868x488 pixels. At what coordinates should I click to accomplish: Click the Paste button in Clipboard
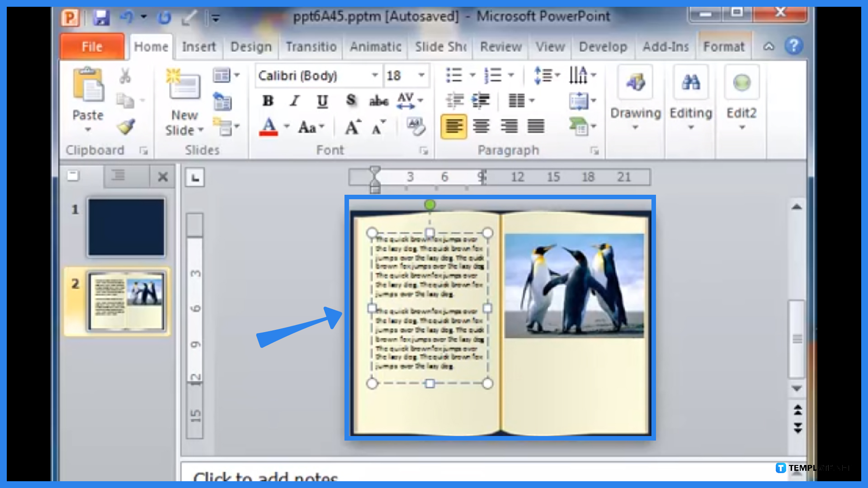tap(88, 100)
